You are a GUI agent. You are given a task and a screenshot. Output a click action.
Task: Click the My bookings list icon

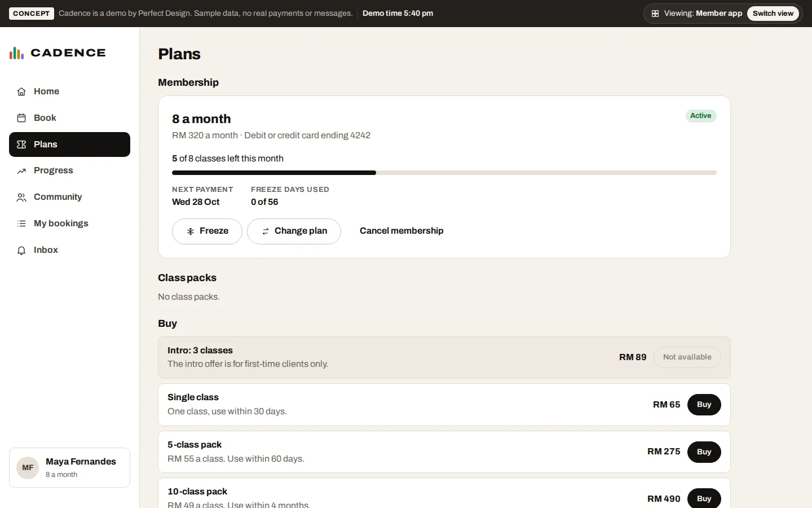21,224
